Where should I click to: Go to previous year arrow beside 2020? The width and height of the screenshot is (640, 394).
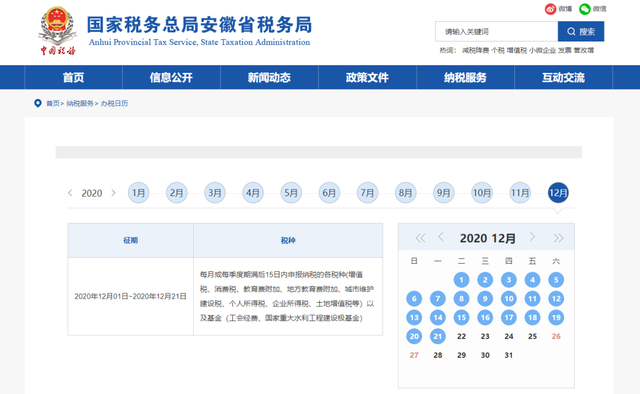coord(70,193)
